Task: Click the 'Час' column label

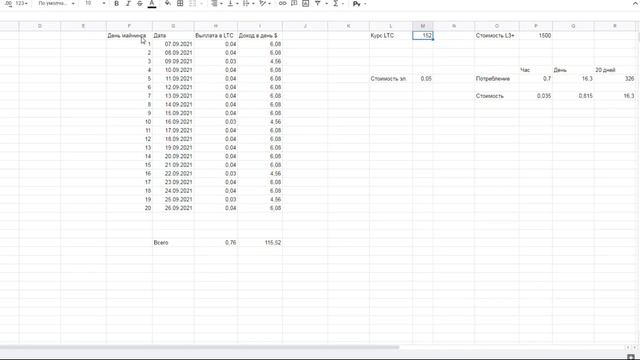Action: pos(536,70)
